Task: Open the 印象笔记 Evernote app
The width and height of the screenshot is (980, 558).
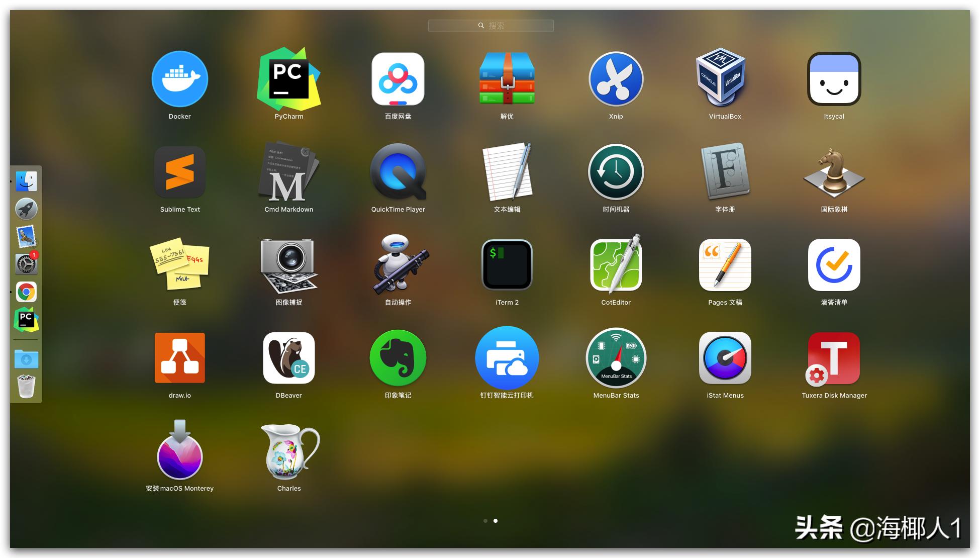Action: (x=398, y=358)
